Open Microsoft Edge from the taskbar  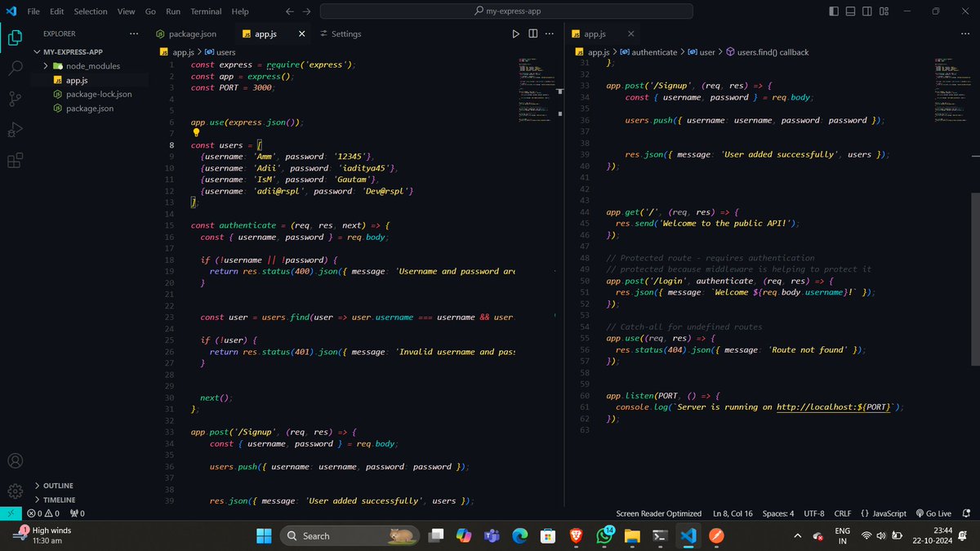(x=520, y=535)
